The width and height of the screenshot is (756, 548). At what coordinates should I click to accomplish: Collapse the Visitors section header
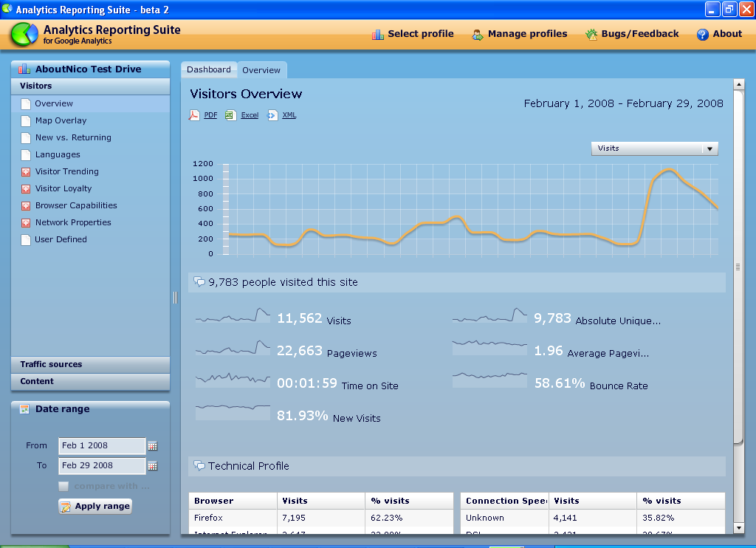(90, 86)
